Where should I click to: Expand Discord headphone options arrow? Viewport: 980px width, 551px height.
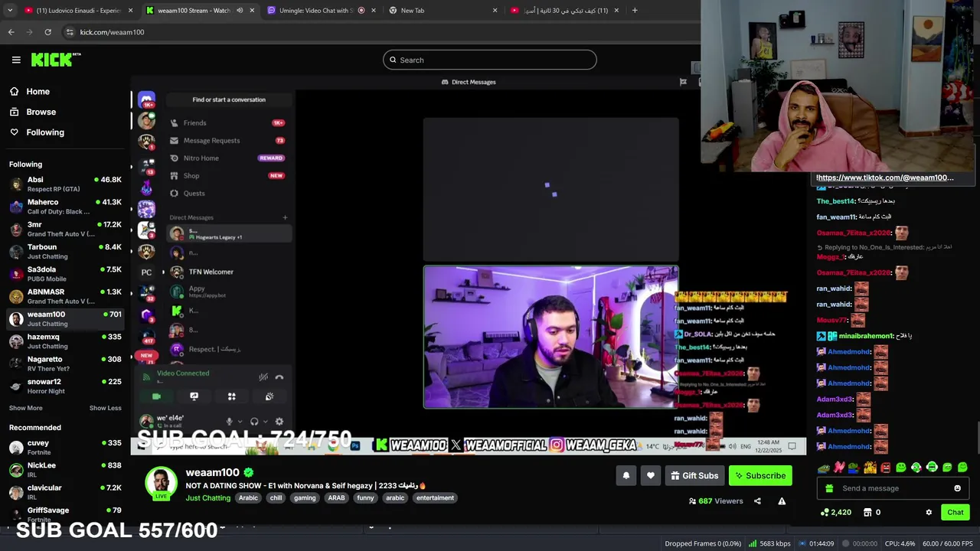(265, 421)
